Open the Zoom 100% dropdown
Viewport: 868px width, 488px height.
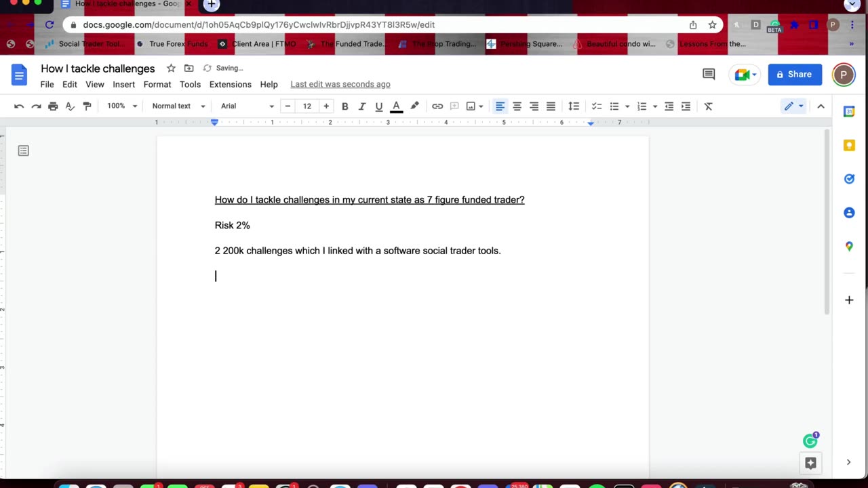coord(122,106)
